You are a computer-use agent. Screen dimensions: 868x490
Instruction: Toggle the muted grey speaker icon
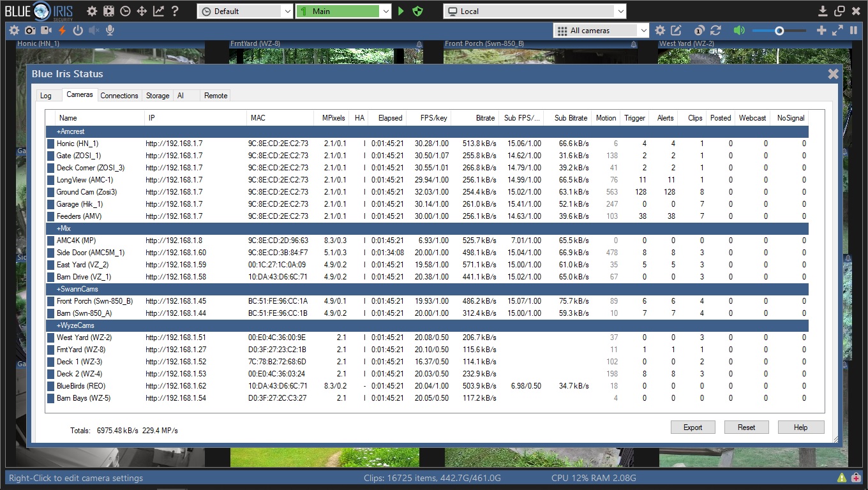point(94,30)
